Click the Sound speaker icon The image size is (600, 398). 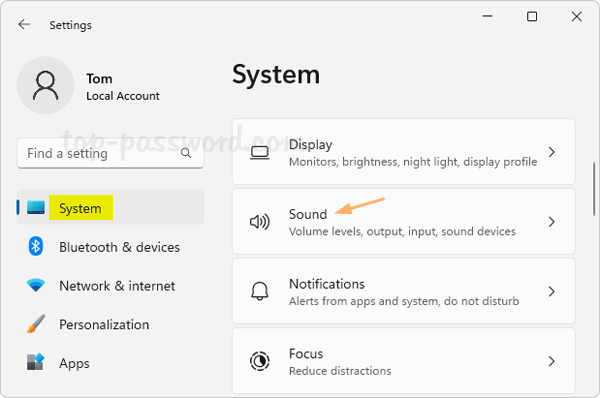[x=260, y=222]
